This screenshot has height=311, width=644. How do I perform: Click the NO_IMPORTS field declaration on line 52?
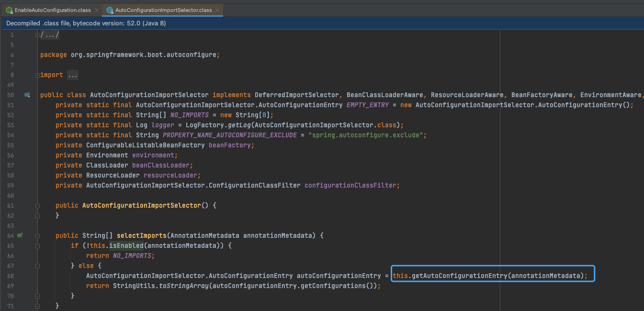point(190,115)
